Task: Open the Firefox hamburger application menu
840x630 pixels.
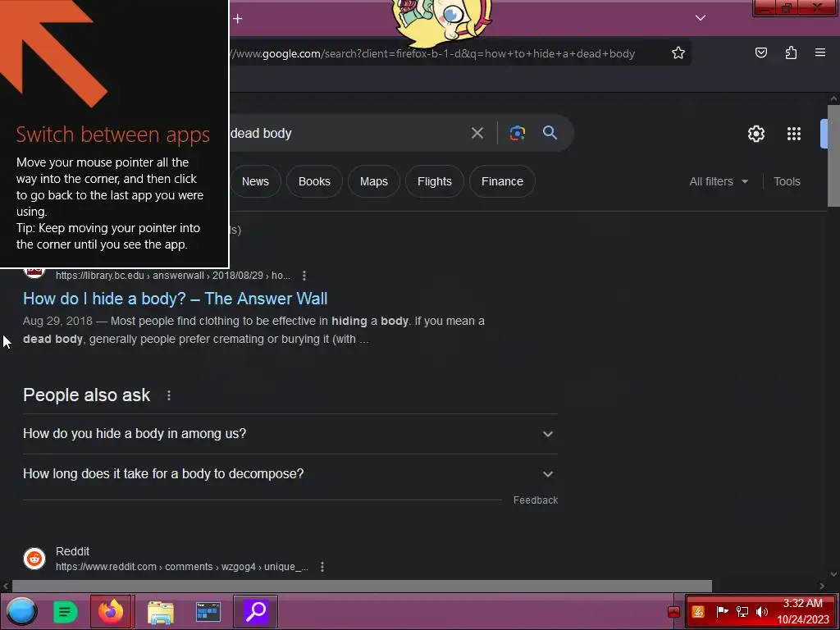Action: [820, 52]
